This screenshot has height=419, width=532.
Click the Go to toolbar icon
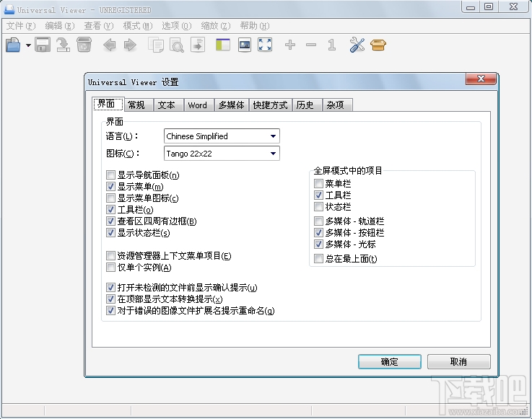198,45
